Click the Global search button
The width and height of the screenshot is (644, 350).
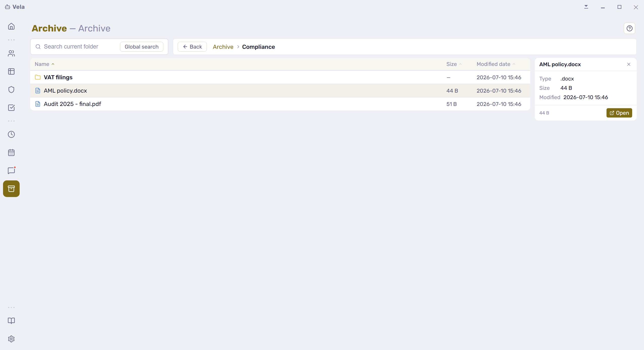click(141, 47)
